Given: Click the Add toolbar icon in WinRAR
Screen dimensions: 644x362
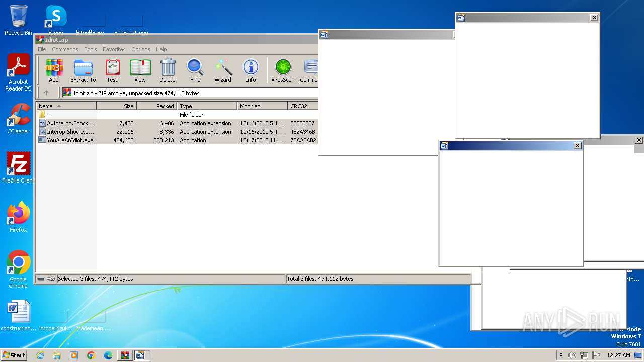Looking at the screenshot, I should click(54, 70).
